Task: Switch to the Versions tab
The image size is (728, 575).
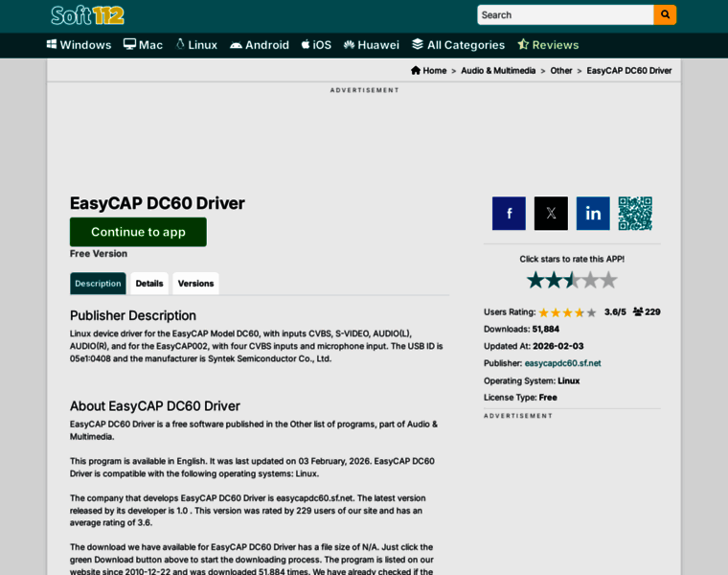Action: [x=196, y=284]
